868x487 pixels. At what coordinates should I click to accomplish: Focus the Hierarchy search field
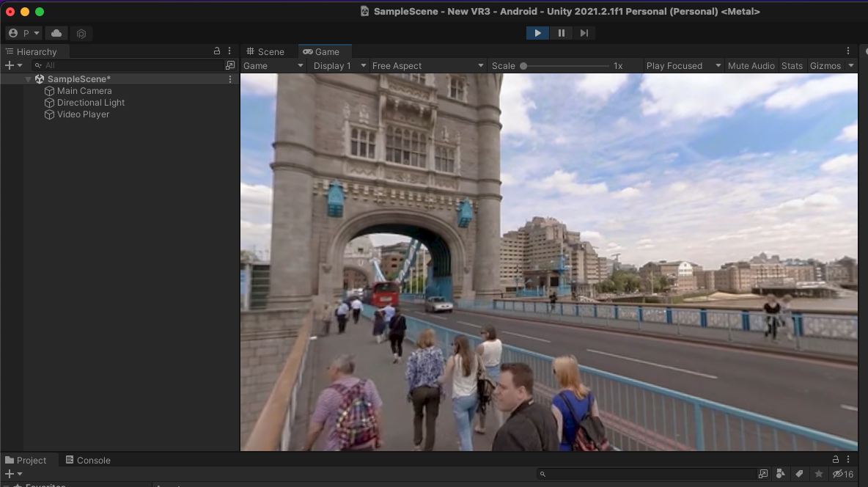tap(128, 65)
